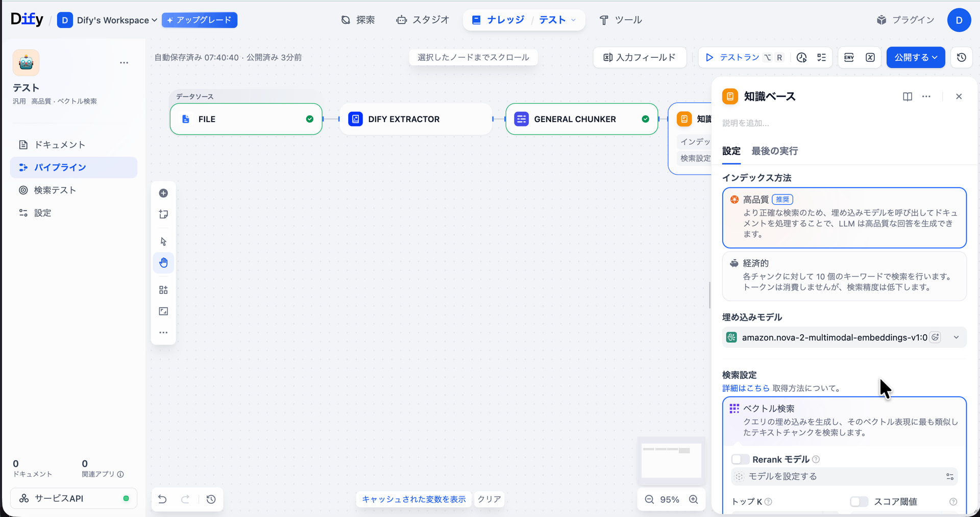980x517 pixels.
Task: Click the add note icon
Action: point(163,214)
